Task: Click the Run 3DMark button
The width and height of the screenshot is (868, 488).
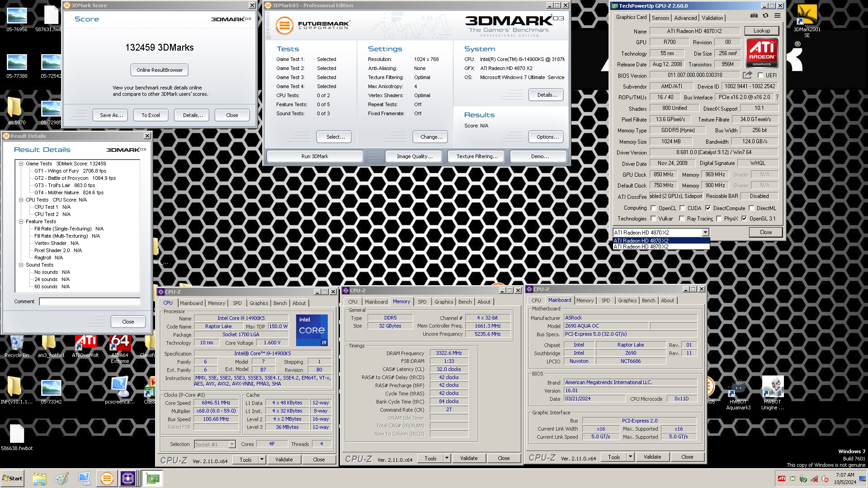Action: pos(315,156)
